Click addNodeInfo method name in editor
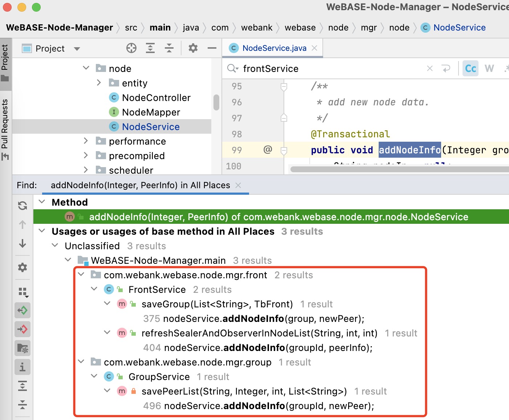The width and height of the screenshot is (509, 420). coord(410,150)
